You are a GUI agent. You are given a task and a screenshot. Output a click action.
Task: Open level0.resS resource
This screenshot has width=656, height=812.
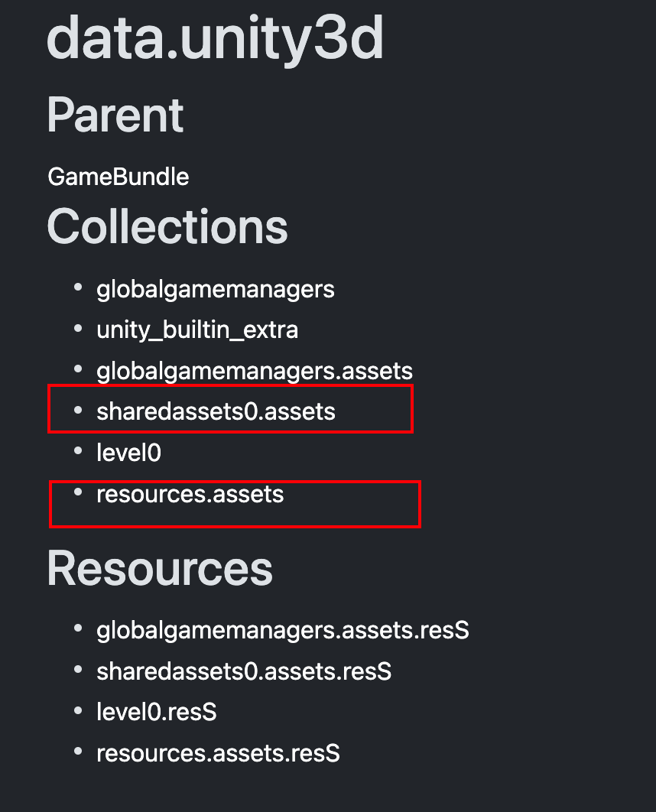[157, 712]
